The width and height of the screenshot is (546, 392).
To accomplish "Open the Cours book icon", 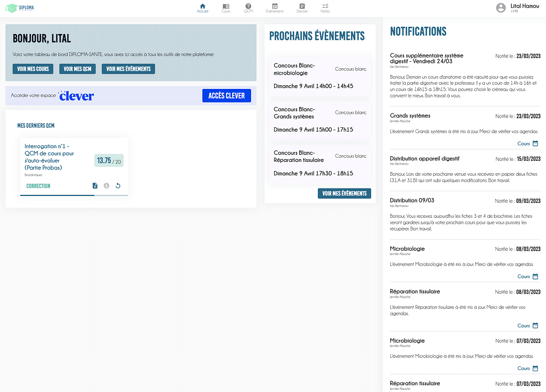I will (226, 6).
